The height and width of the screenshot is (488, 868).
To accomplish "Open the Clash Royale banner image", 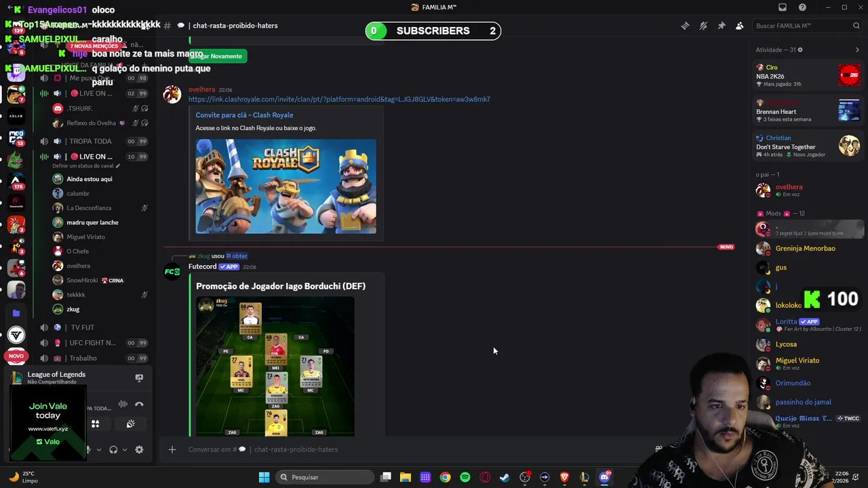I will point(285,186).
